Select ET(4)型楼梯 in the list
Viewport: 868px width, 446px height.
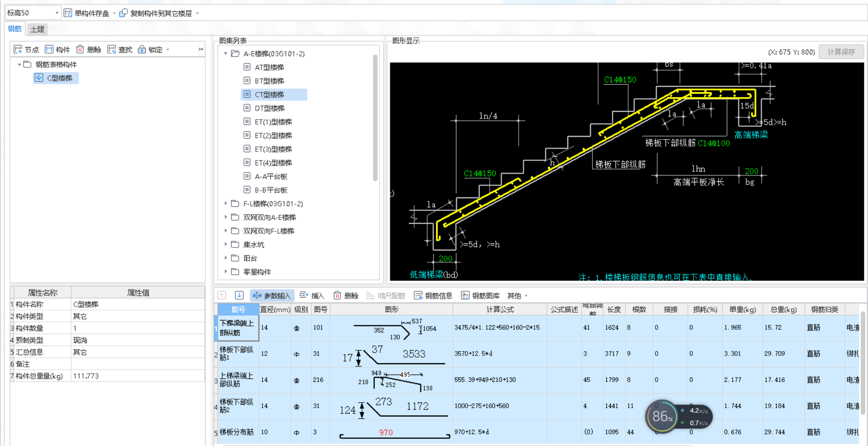point(273,163)
